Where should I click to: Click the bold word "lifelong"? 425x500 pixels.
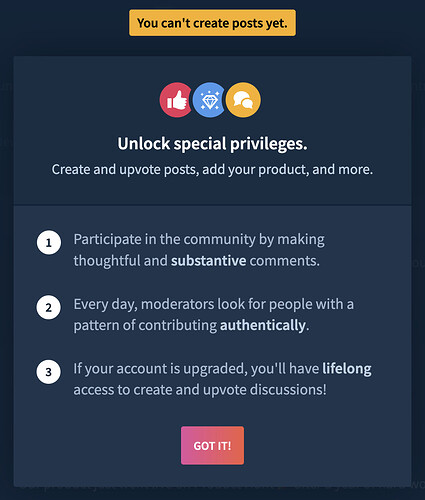click(x=347, y=369)
